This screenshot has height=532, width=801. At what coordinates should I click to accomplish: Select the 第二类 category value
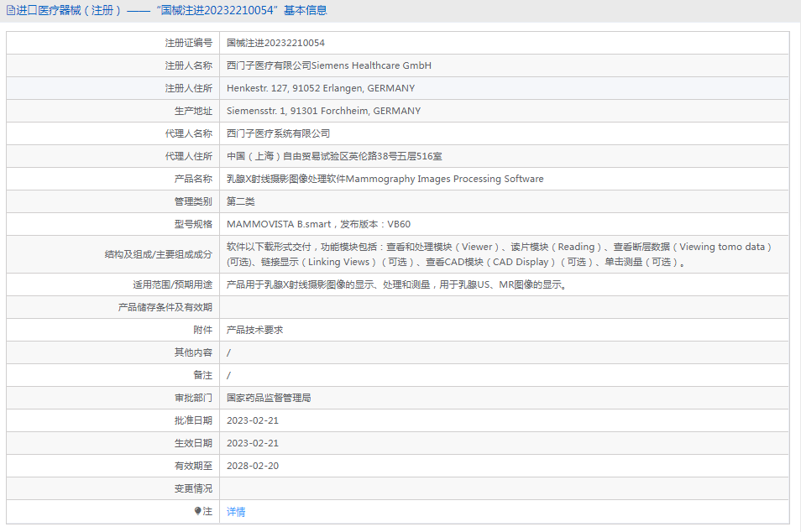click(x=241, y=201)
